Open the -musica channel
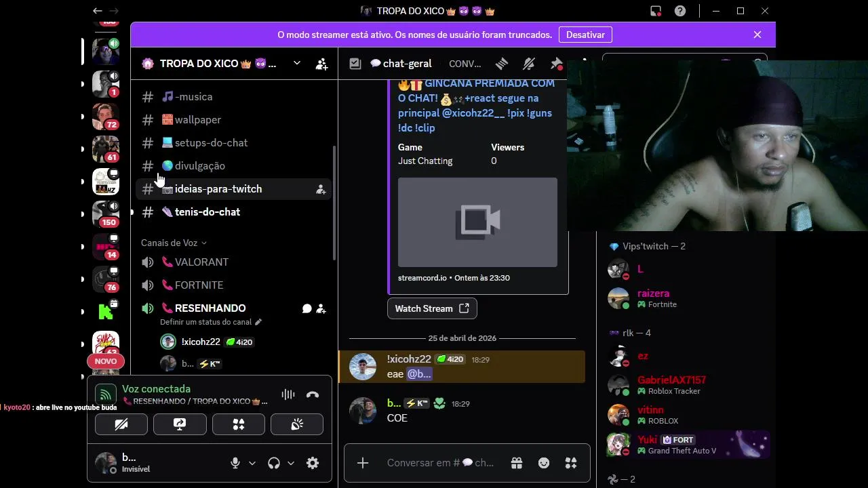The image size is (868, 488). click(x=234, y=97)
